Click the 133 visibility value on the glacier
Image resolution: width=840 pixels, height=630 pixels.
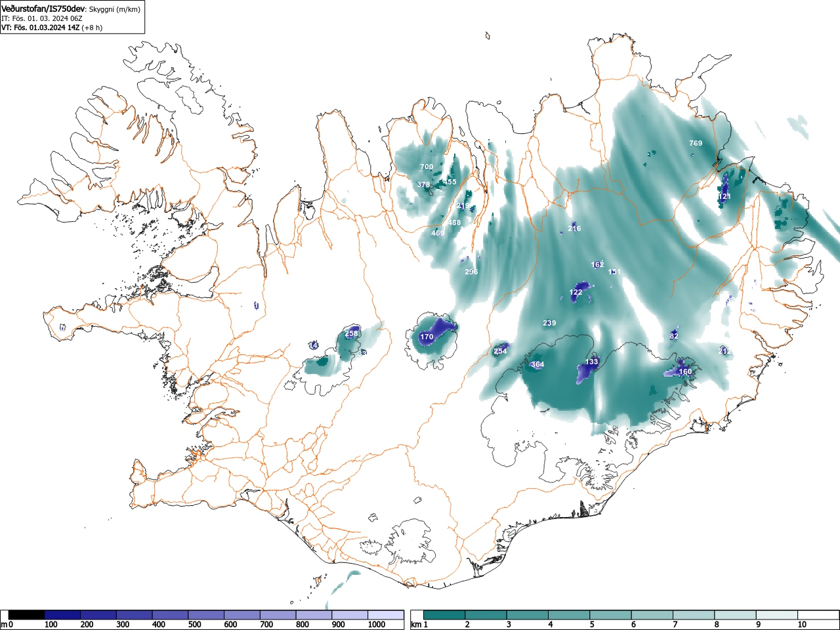tap(592, 362)
